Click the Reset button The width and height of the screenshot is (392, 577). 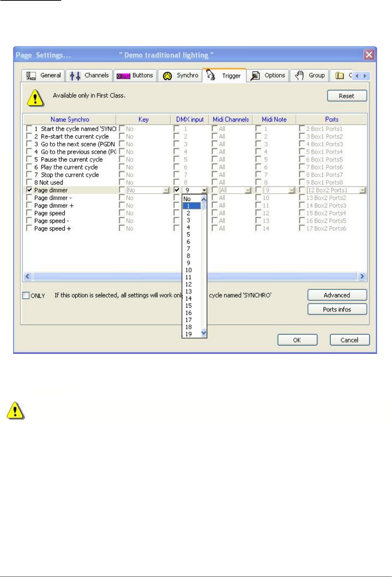[347, 96]
